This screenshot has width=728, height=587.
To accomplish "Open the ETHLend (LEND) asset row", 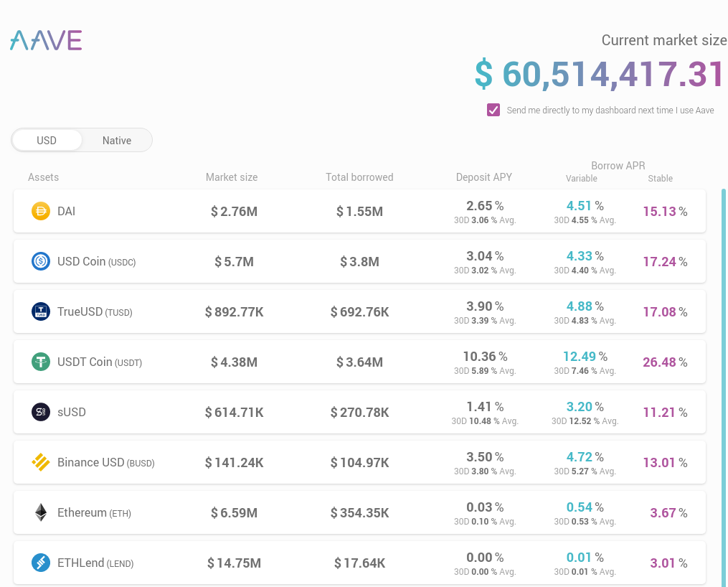I will (359, 563).
